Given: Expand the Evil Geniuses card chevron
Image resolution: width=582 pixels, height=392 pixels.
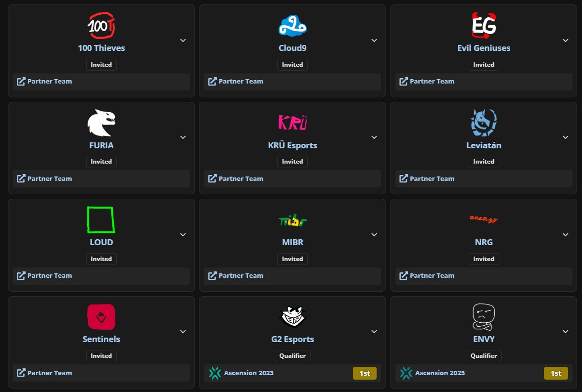Looking at the screenshot, I should (565, 41).
